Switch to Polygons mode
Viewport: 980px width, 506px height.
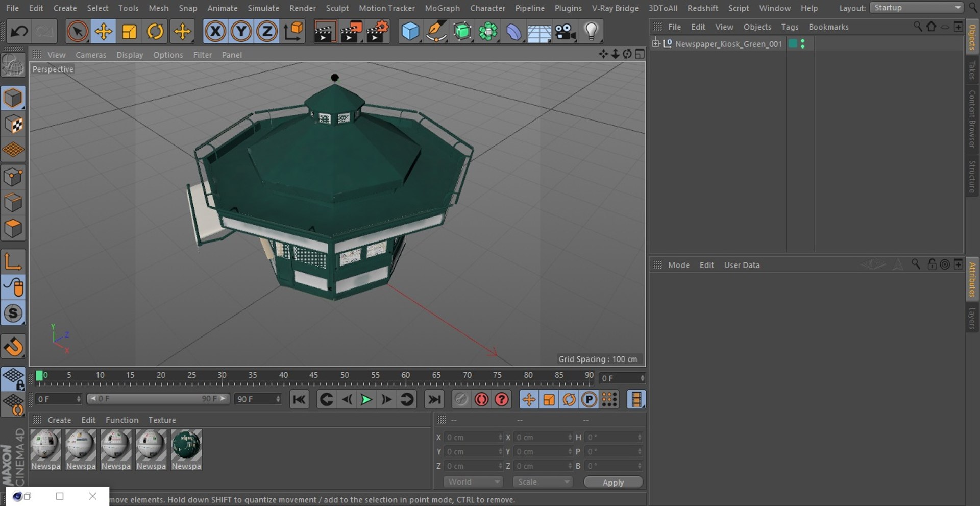point(13,229)
